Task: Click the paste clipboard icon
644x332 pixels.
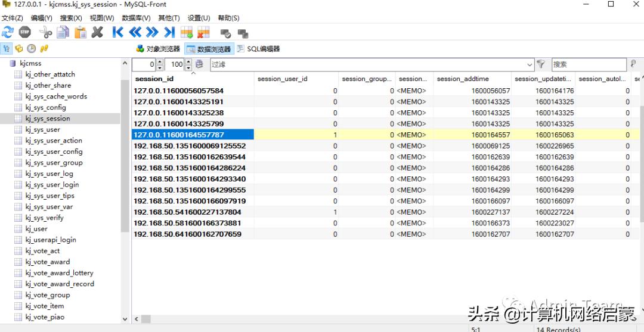Action: 80,32
